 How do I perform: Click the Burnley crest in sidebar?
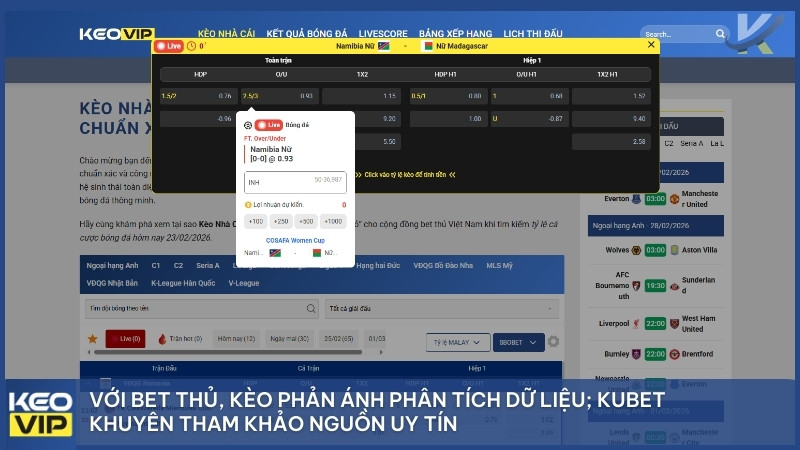tap(636, 354)
